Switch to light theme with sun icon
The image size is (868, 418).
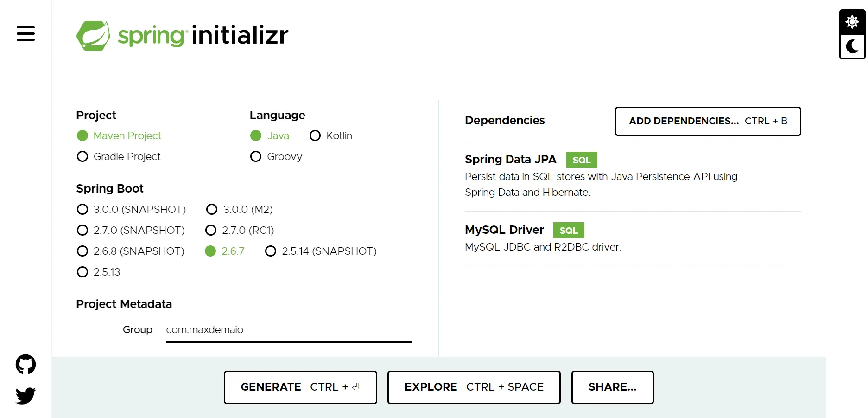(x=852, y=21)
